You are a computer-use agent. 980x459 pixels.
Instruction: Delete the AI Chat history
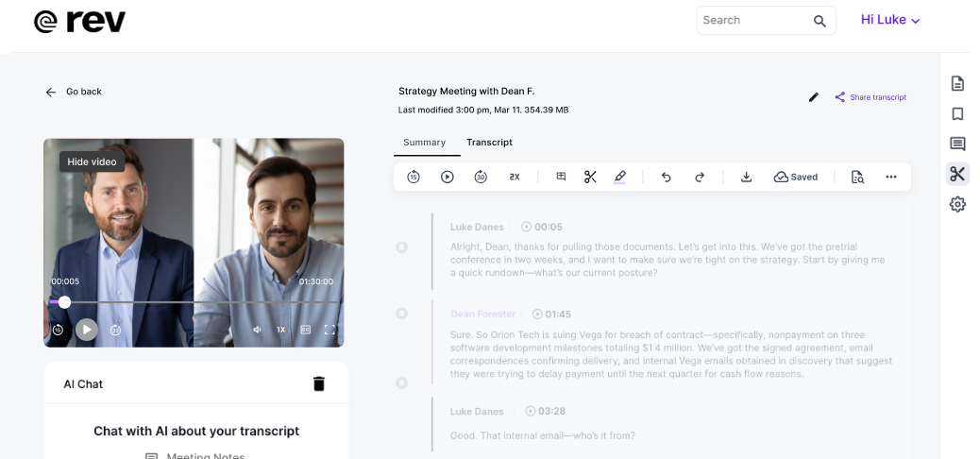[x=319, y=383]
